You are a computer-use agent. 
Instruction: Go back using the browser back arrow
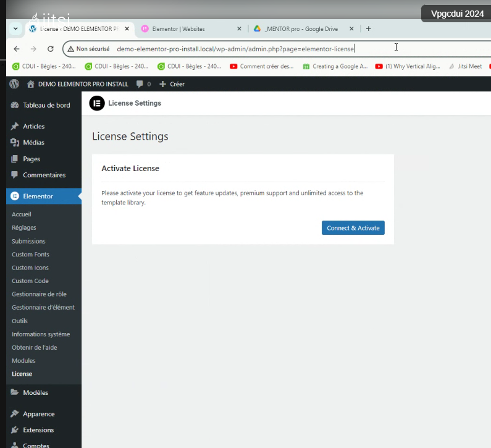point(17,49)
